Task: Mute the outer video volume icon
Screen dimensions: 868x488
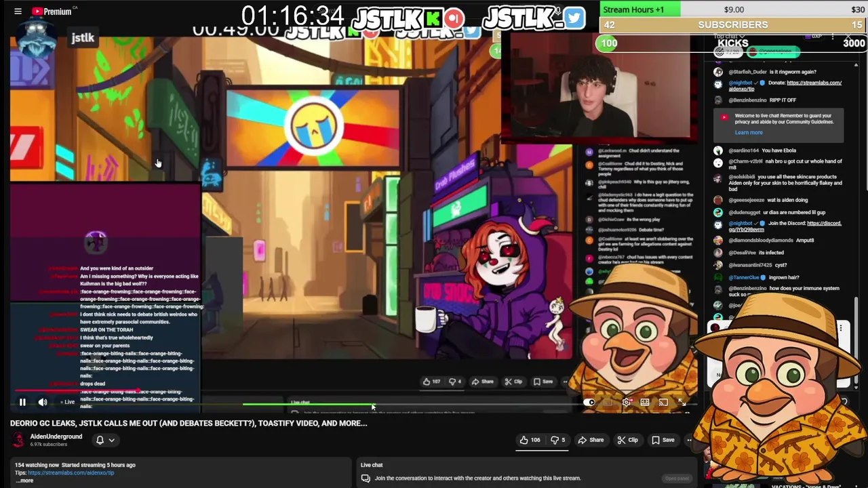Action: point(43,402)
